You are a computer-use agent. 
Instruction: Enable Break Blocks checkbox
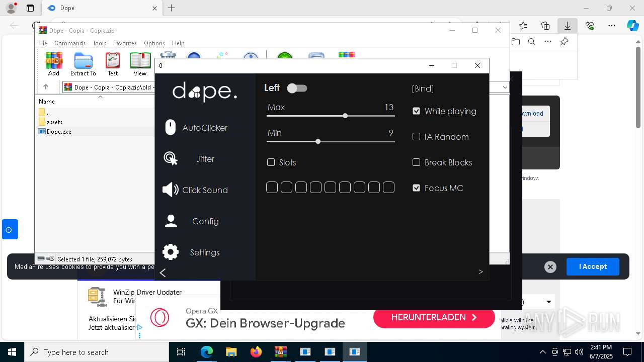[x=416, y=162]
